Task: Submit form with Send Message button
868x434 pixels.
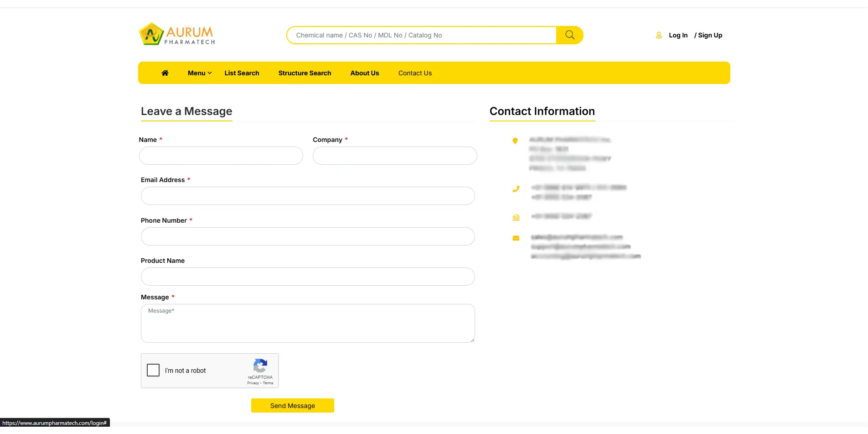Action: click(x=292, y=406)
